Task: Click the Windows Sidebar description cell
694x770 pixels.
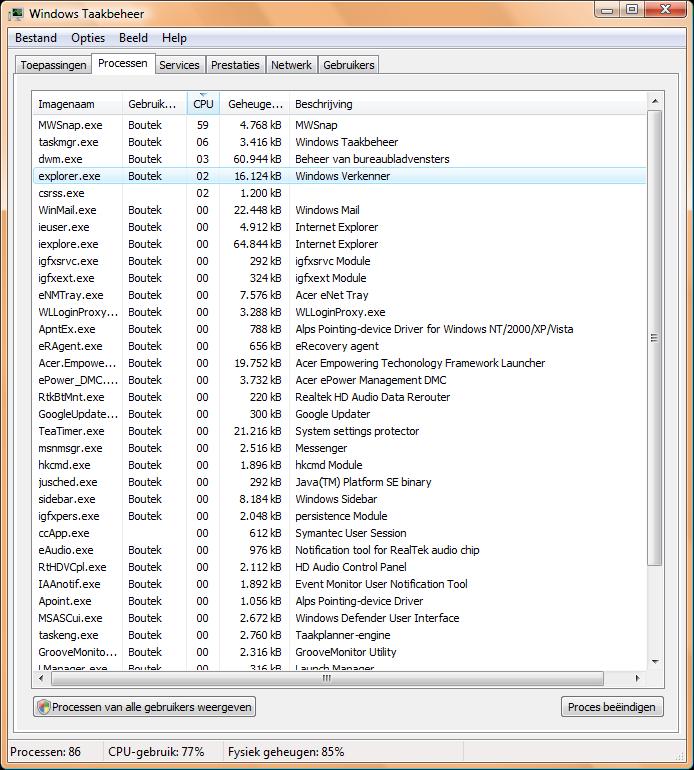Action: tap(336, 499)
